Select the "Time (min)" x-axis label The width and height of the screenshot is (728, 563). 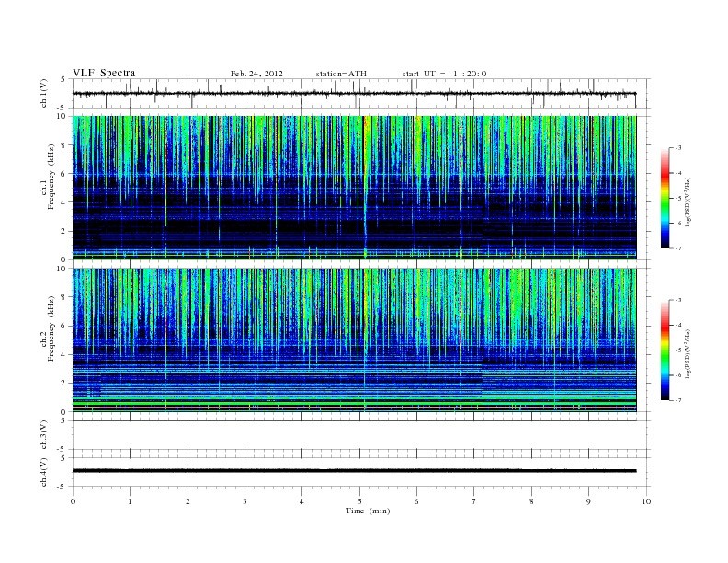(x=368, y=511)
